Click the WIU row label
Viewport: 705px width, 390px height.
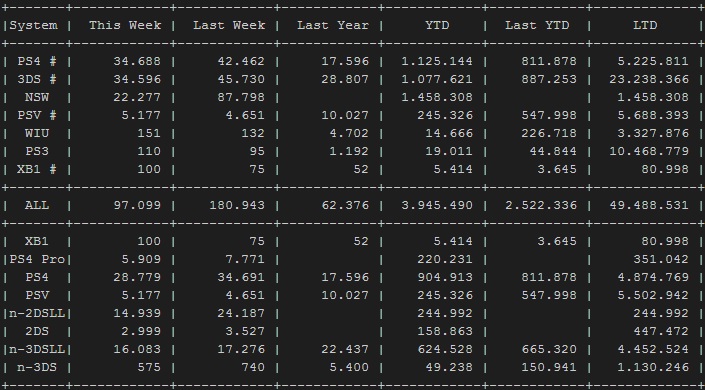pos(37,134)
